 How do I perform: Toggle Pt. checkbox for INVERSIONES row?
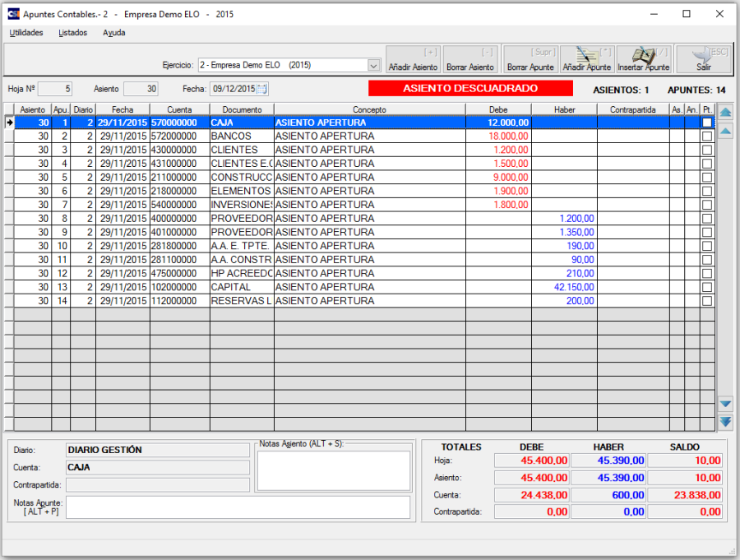coord(707,205)
